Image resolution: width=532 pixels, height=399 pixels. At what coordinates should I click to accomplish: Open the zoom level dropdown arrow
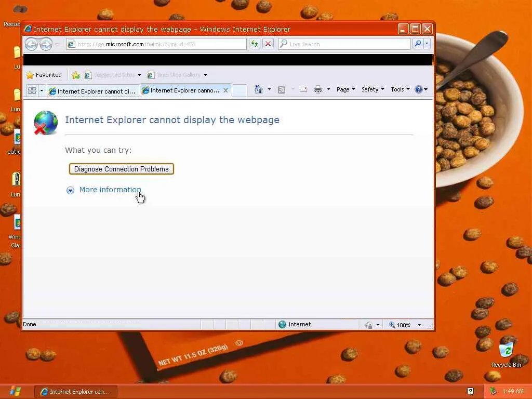point(419,325)
